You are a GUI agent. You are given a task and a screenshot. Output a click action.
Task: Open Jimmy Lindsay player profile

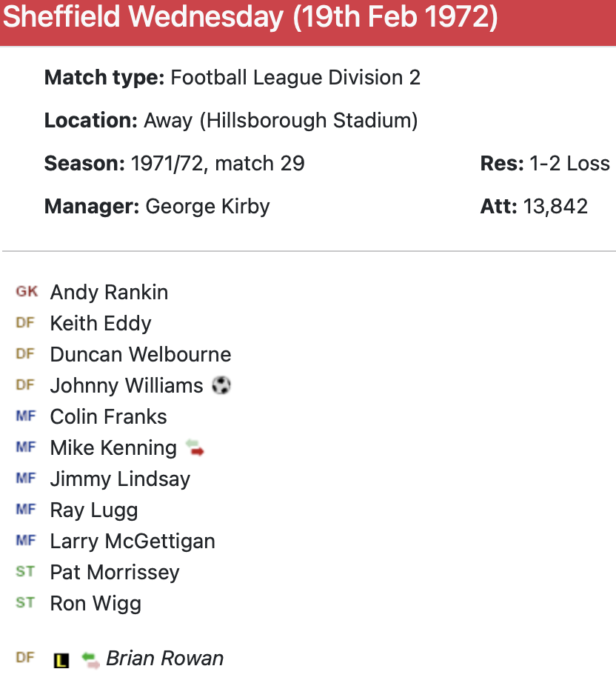click(120, 479)
